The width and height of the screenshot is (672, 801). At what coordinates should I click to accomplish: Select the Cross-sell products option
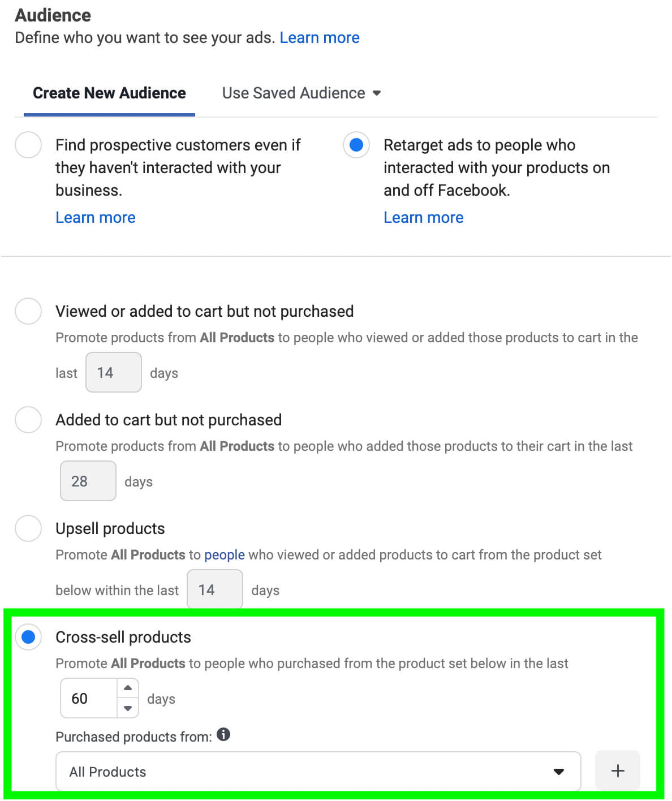tap(28, 637)
